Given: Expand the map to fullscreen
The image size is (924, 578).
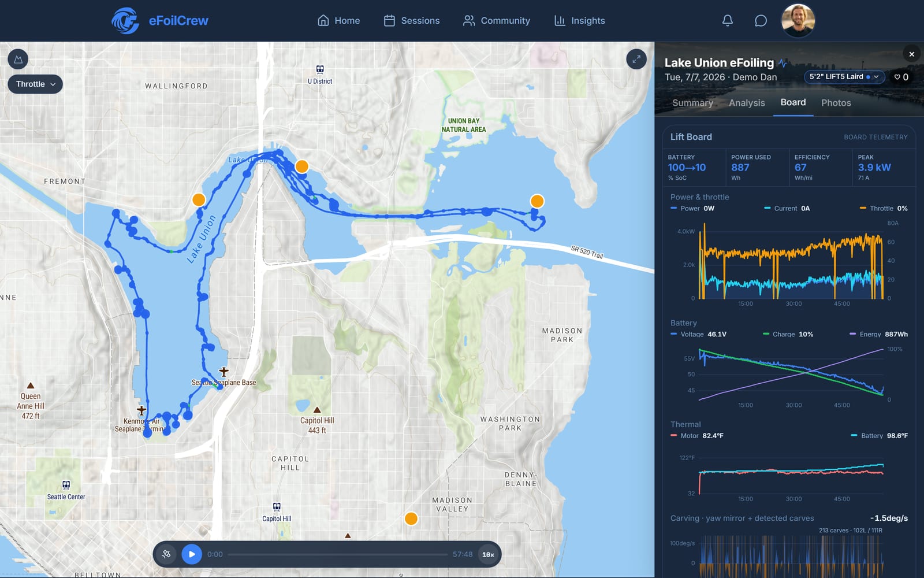Looking at the screenshot, I should pos(636,59).
